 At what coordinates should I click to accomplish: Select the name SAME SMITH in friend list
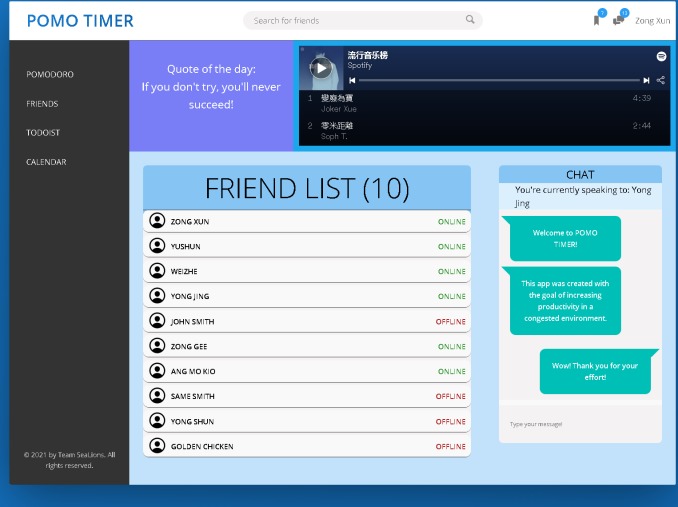click(x=192, y=396)
